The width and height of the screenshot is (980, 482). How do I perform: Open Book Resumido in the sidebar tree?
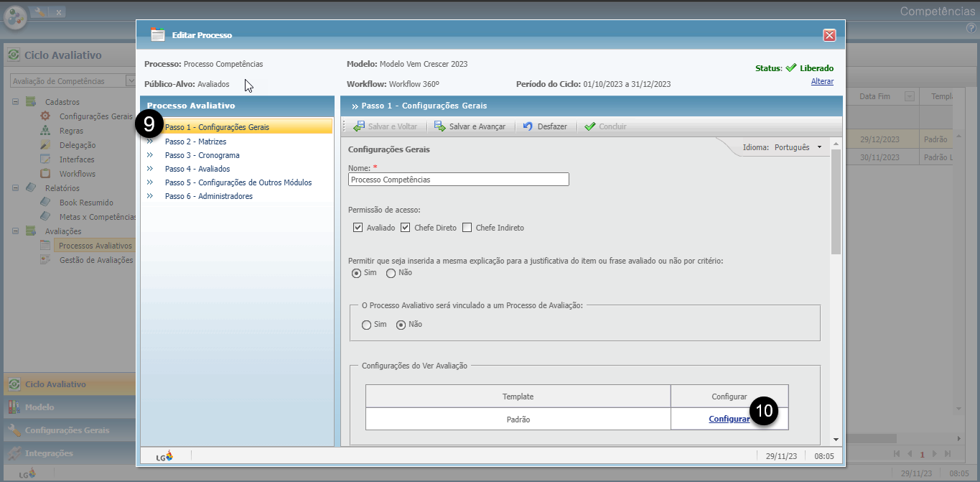click(x=86, y=203)
